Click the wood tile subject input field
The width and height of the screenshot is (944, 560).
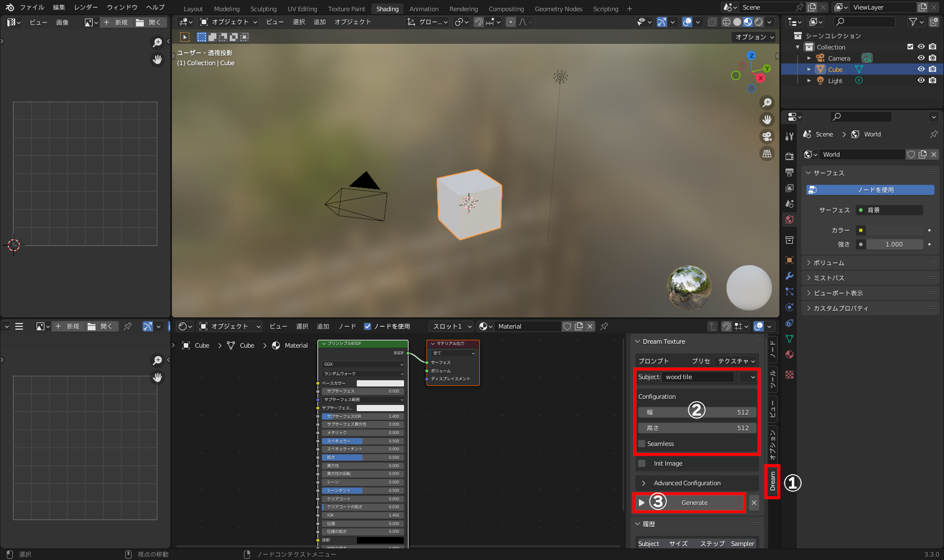697,377
